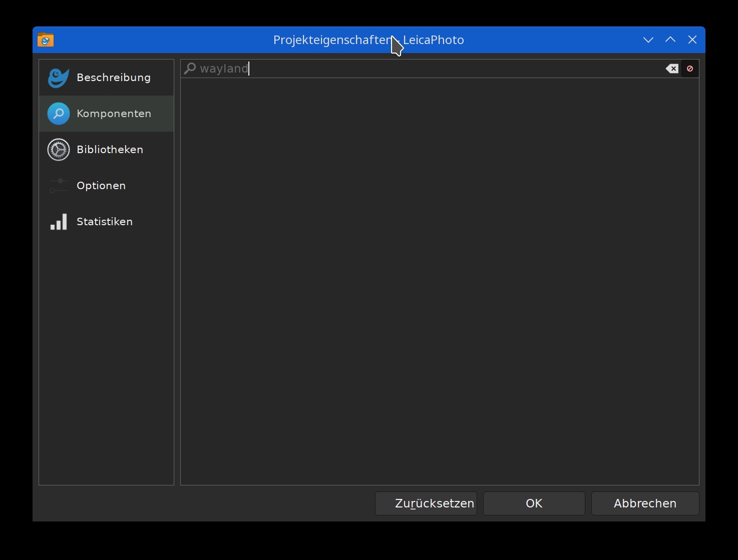Switch to the Bibliotheken page label
738x560 pixels.
pos(110,150)
